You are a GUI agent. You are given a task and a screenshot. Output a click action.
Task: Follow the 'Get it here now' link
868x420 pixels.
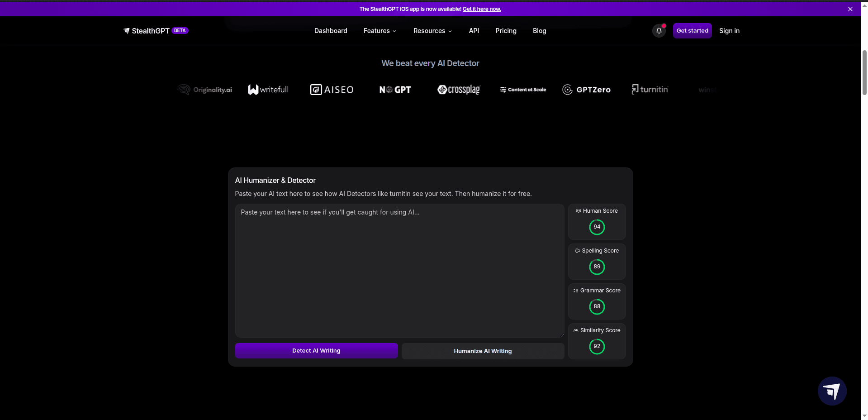coord(482,9)
